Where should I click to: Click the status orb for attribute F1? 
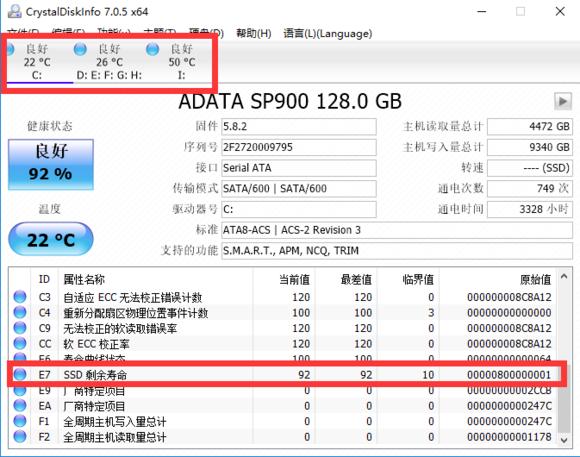20,421
